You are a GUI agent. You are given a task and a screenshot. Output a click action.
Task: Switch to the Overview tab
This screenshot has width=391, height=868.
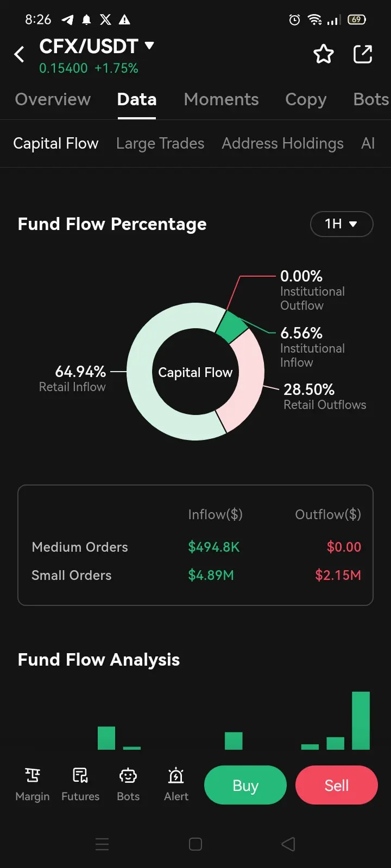pos(53,99)
